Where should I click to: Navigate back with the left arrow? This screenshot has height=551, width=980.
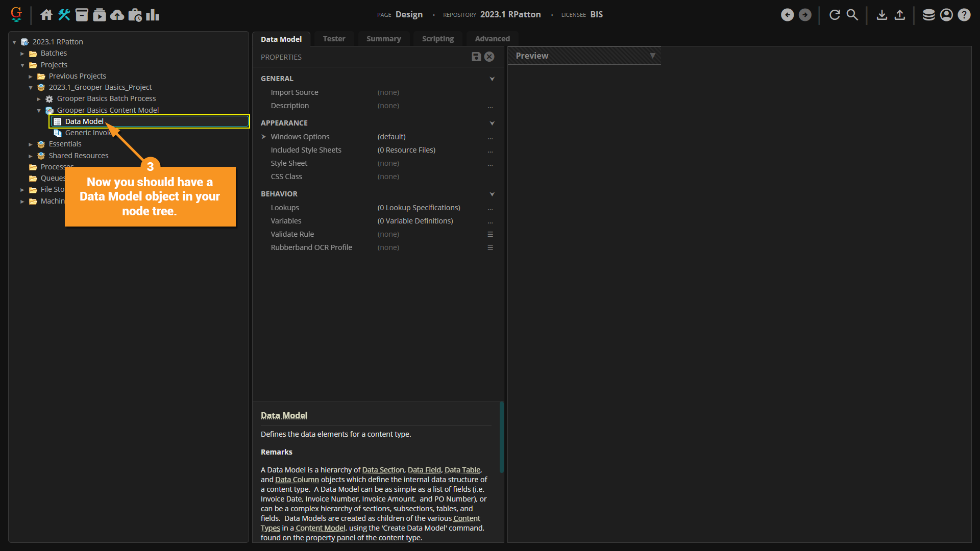coord(787,15)
